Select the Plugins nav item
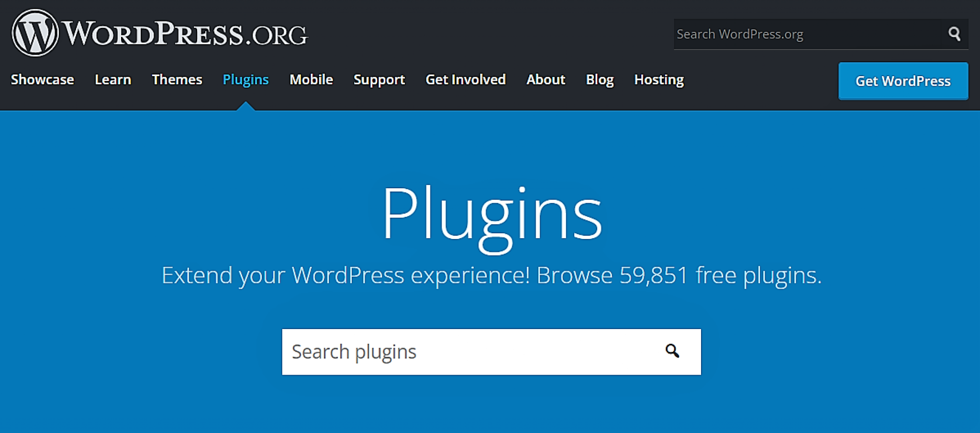 (x=246, y=80)
